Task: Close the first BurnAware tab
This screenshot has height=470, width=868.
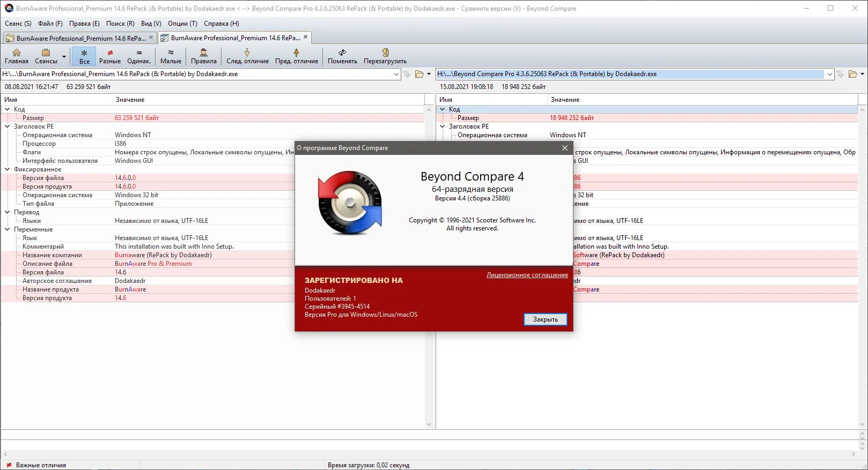Action: [151, 38]
